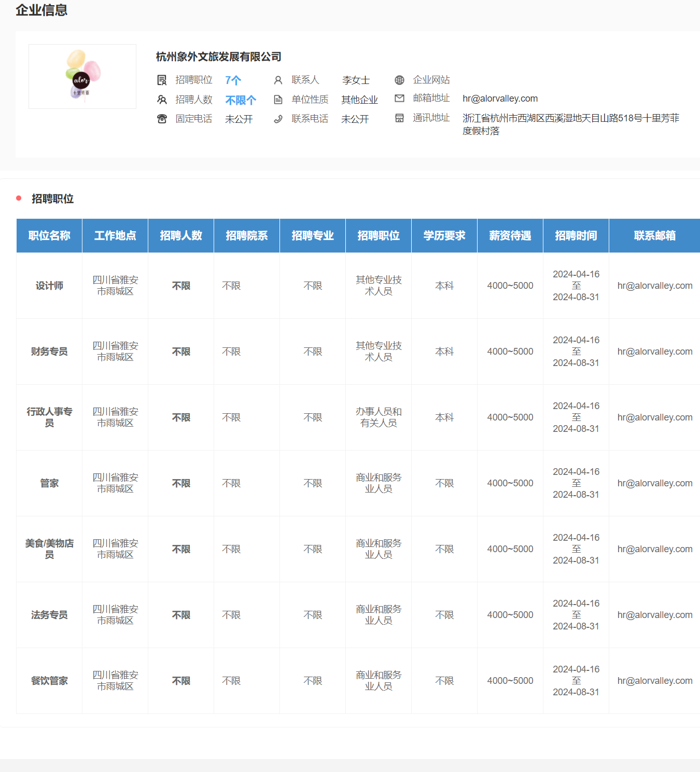Click the company website globe icon
Image resolution: width=700 pixels, height=772 pixels.
399,80
